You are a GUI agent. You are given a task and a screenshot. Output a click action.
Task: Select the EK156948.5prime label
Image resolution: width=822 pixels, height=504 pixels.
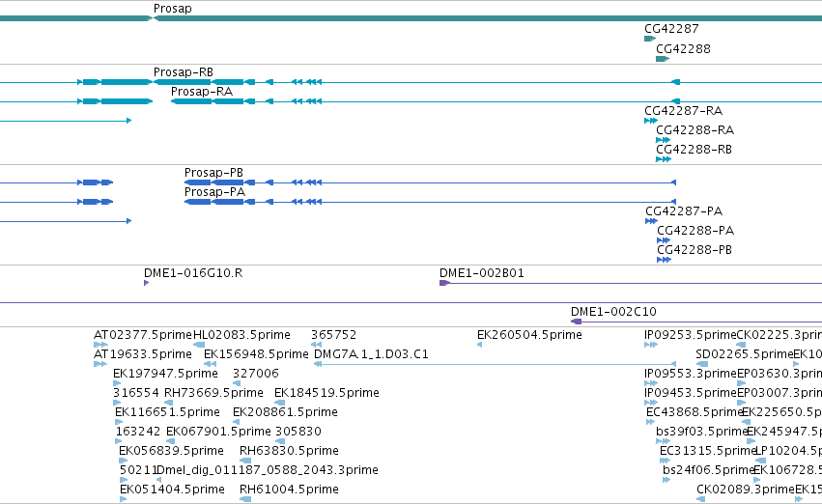(x=256, y=354)
